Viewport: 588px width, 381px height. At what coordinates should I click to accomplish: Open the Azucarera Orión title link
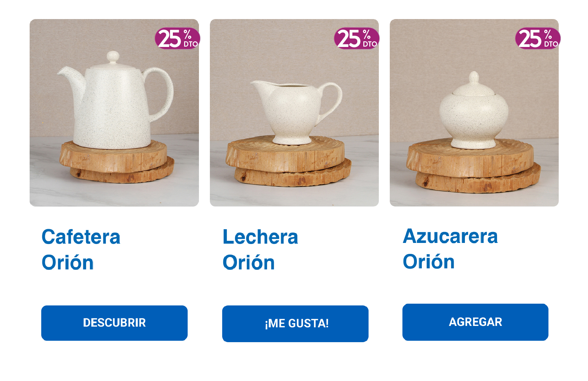pos(450,249)
